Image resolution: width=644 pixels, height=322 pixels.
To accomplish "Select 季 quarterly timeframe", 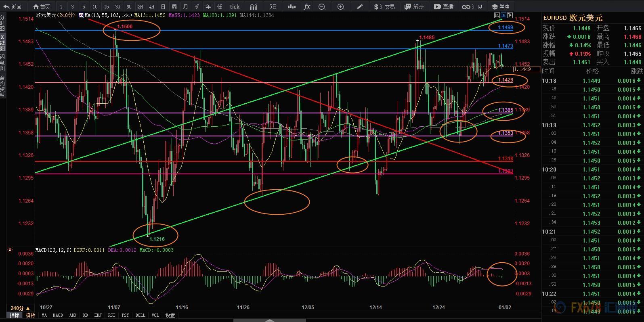I will tap(197, 6).
